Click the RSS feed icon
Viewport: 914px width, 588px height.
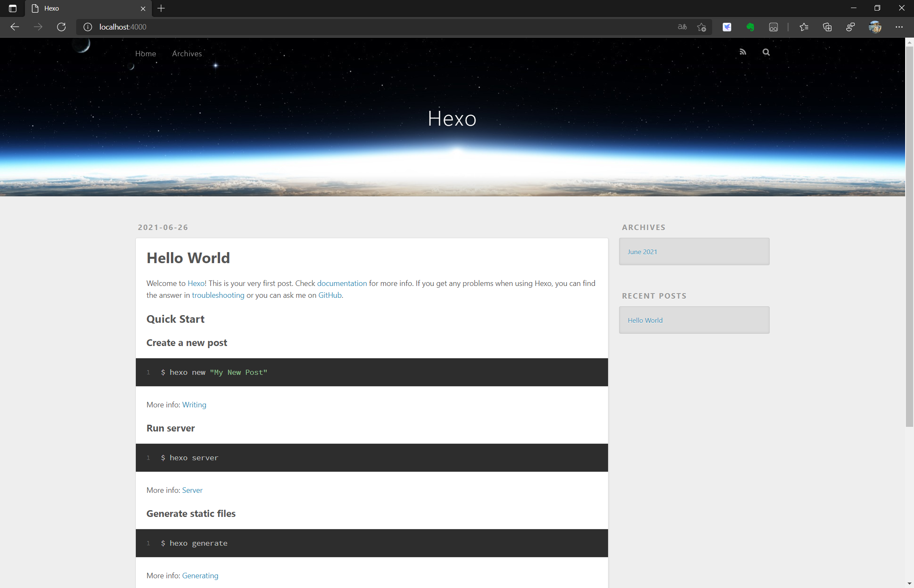[743, 52]
